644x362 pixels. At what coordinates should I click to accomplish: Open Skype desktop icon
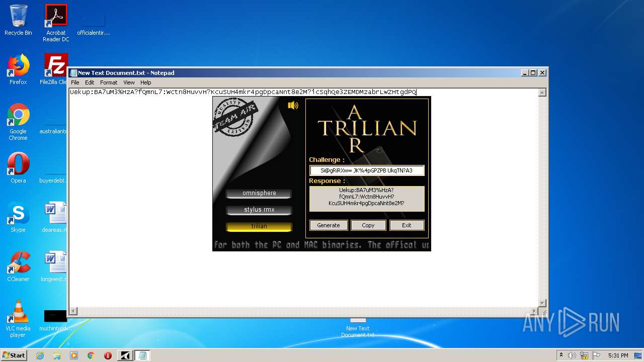click(x=18, y=217)
